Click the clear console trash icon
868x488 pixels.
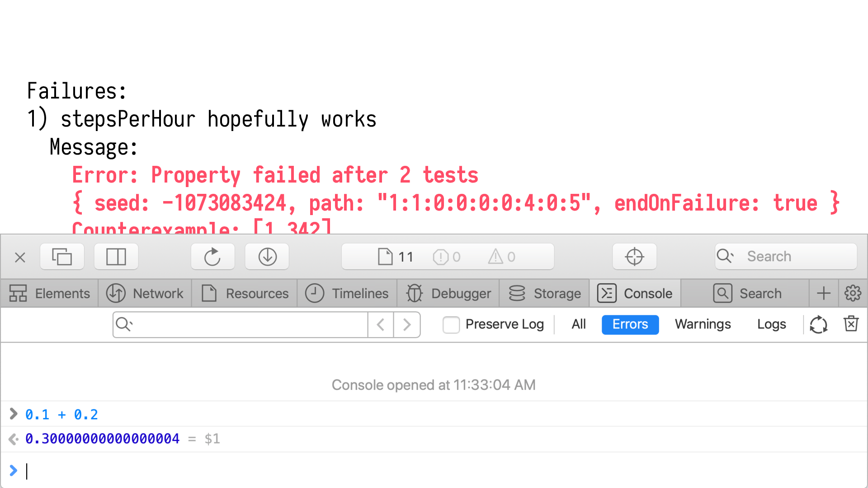coord(853,324)
